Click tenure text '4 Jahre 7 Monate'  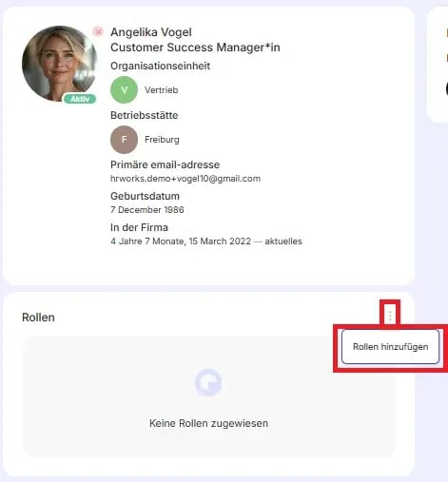tap(147, 241)
